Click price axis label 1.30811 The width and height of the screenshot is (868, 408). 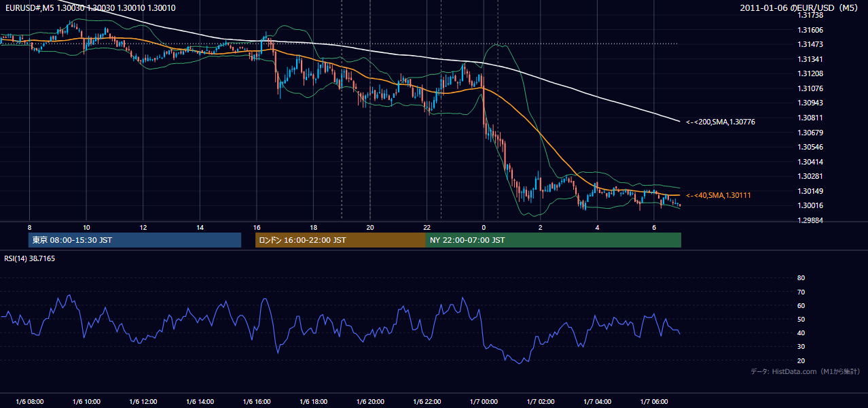click(810, 118)
